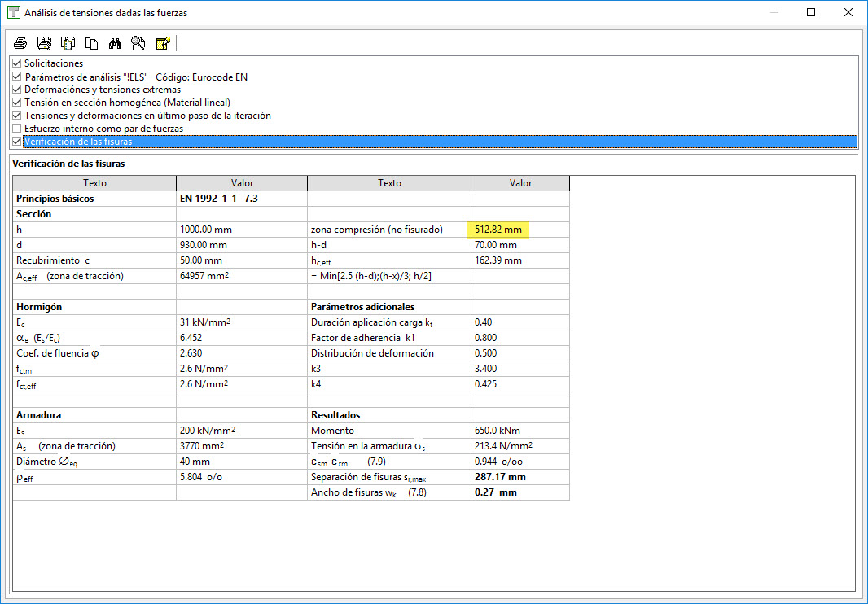Click the application icon in title bar
This screenshot has height=604, width=868.
coord(13,13)
